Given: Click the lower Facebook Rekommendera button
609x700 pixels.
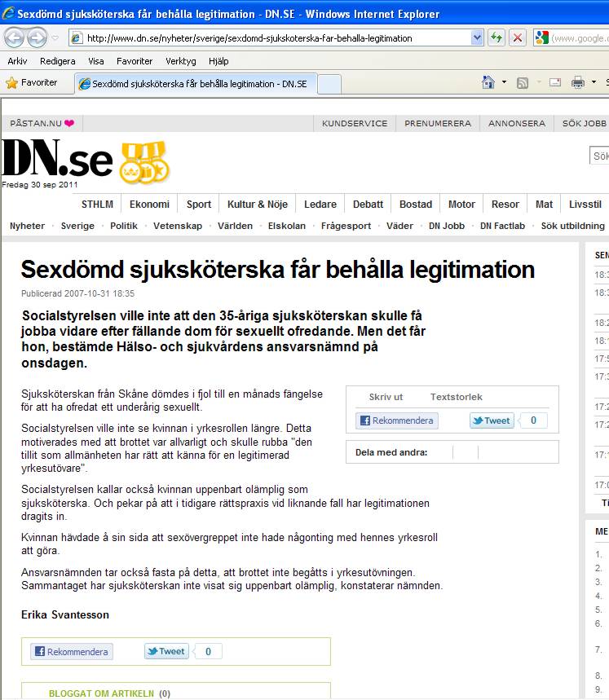Looking at the screenshot, I should coord(72,652).
